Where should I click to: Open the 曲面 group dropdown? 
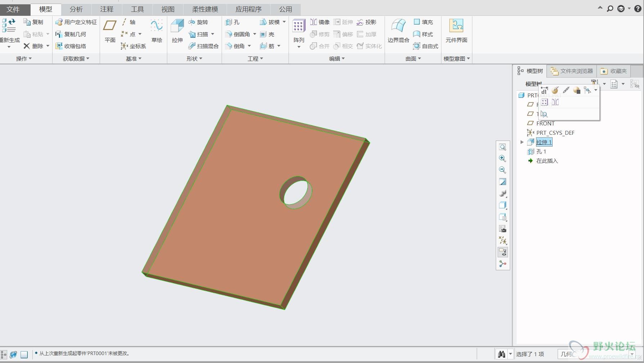click(x=413, y=59)
